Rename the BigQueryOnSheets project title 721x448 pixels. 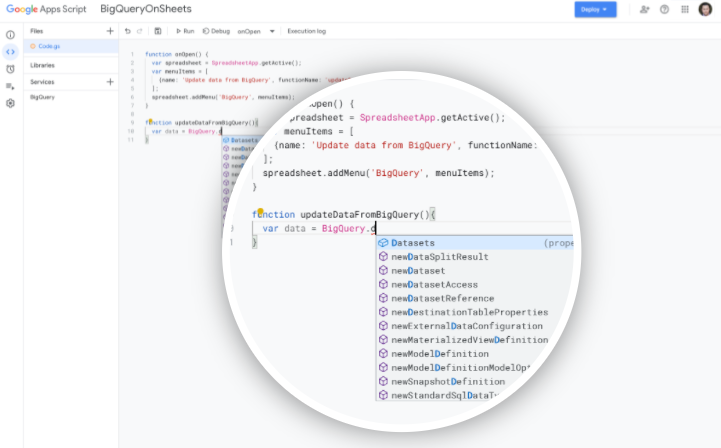tap(146, 9)
